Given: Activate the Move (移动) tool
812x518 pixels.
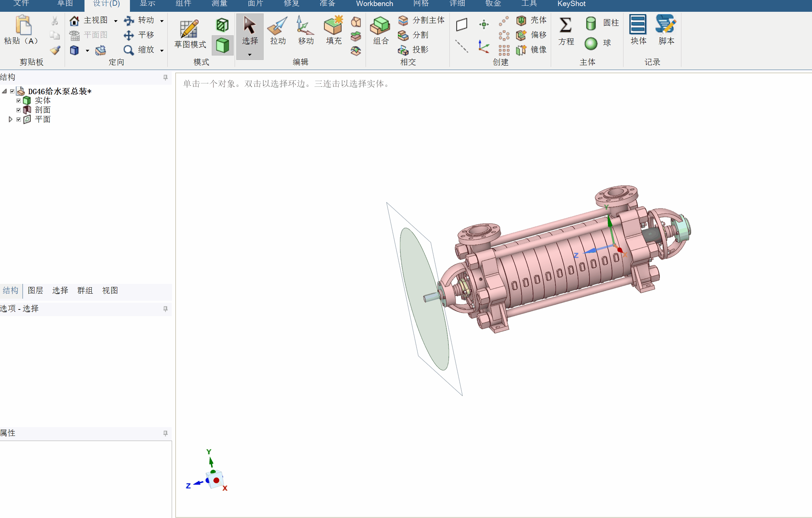Looking at the screenshot, I should pyautogui.click(x=306, y=30).
